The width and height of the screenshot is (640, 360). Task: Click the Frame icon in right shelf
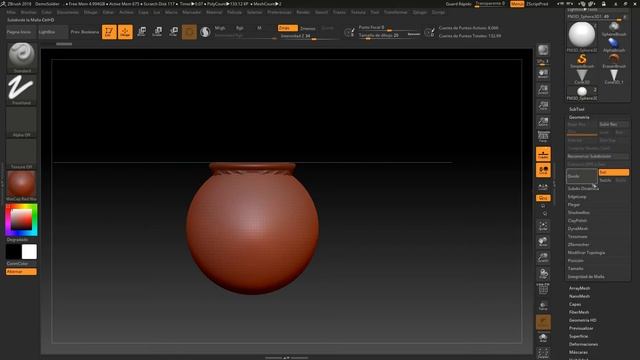click(543, 226)
